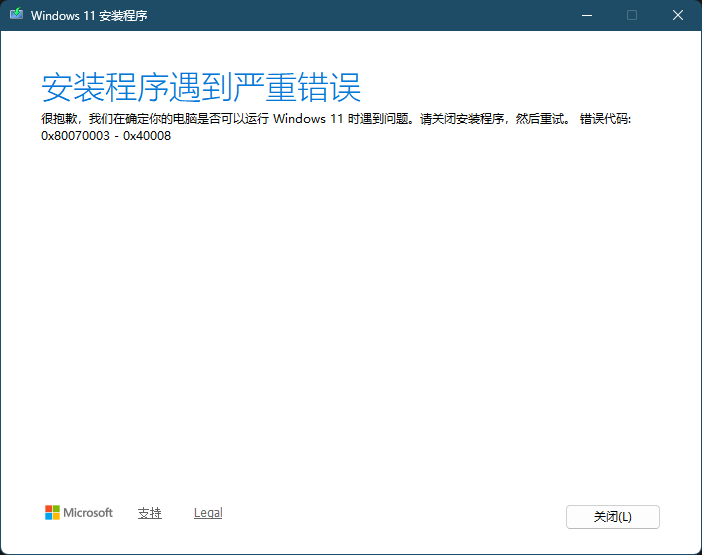Viewport: 702px width, 555px height.
Task: Click the Microsoft logo
Action: pos(79,512)
